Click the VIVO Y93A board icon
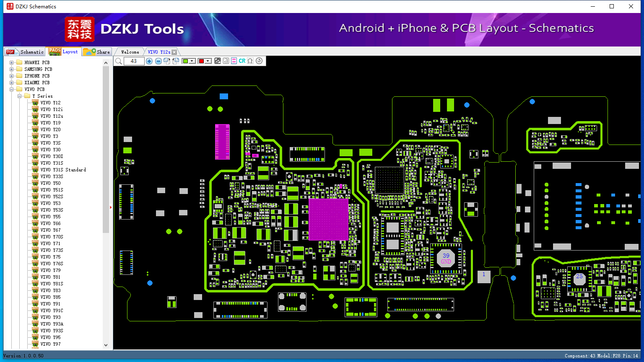The width and height of the screenshot is (644, 362). (x=35, y=324)
